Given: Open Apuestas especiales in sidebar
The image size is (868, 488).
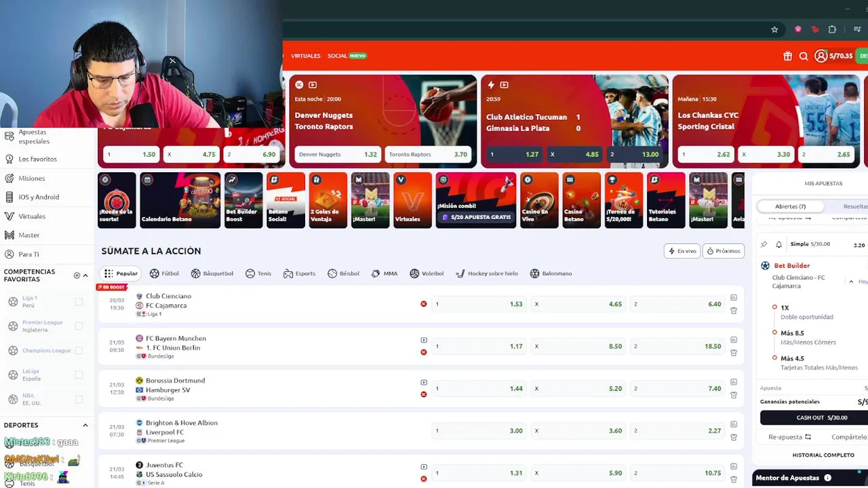Looking at the screenshot, I should [34, 137].
